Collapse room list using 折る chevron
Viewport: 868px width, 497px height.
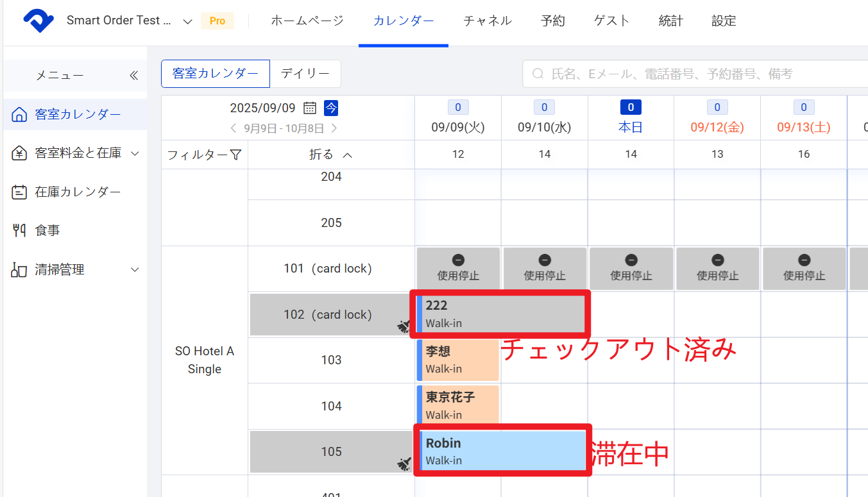(347, 155)
